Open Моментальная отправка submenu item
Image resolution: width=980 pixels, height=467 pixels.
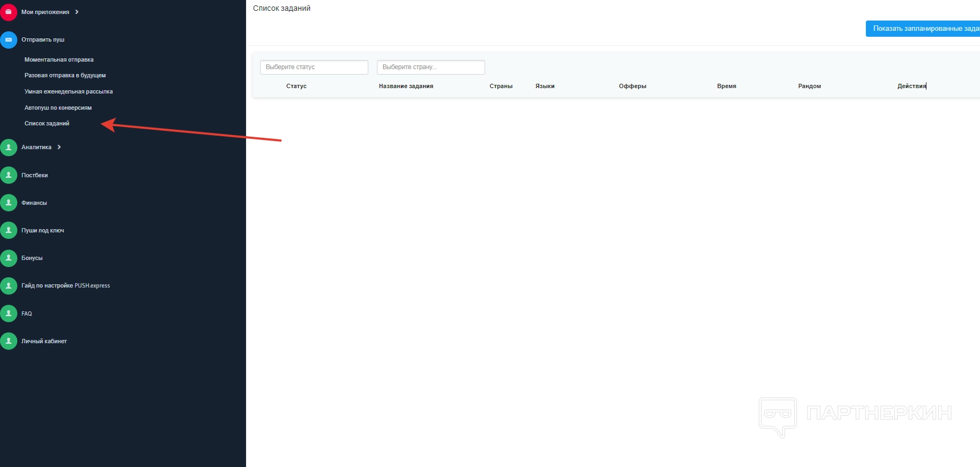tap(59, 59)
